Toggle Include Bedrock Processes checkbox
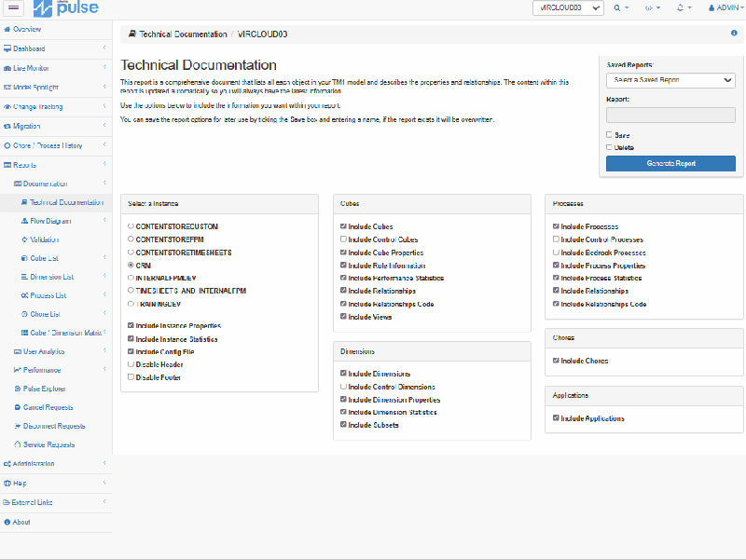This screenshot has height=560, width=746. [556, 252]
